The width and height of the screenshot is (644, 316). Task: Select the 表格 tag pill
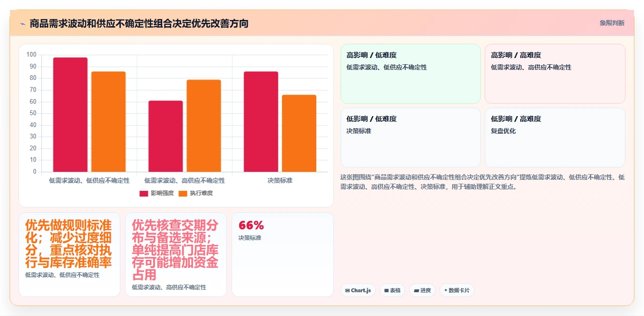pos(392,290)
